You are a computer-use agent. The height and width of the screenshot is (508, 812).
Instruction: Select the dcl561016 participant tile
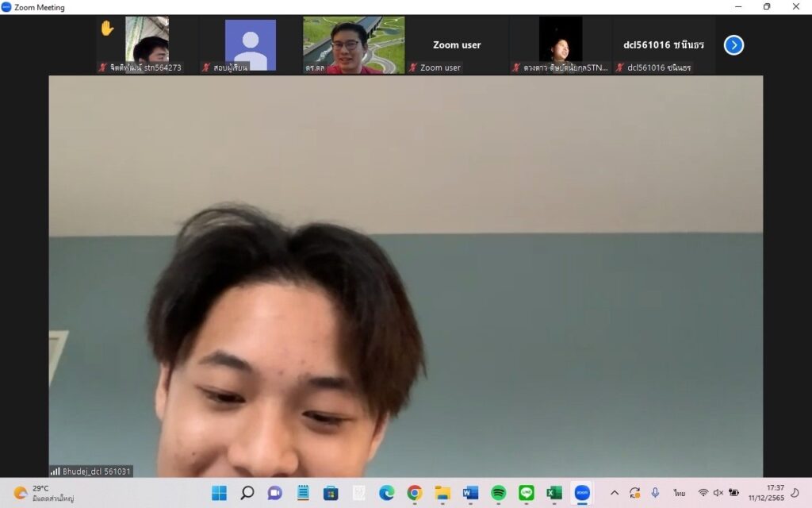665,45
